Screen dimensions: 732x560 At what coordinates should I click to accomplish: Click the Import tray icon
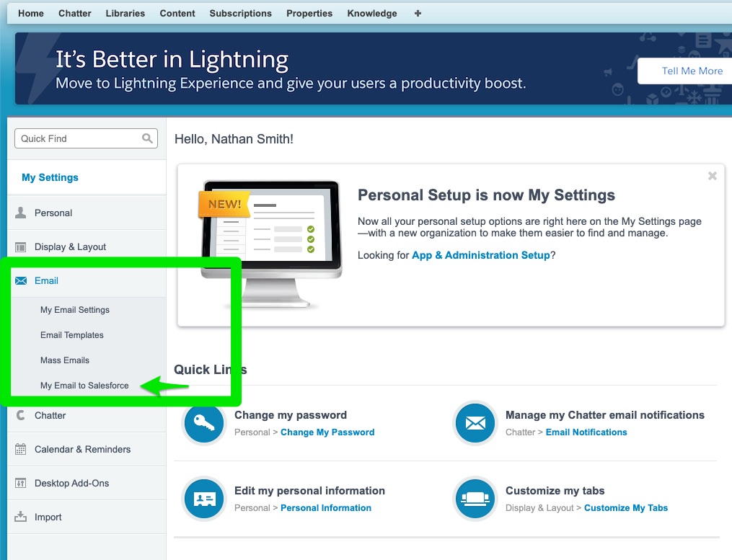[x=21, y=517]
